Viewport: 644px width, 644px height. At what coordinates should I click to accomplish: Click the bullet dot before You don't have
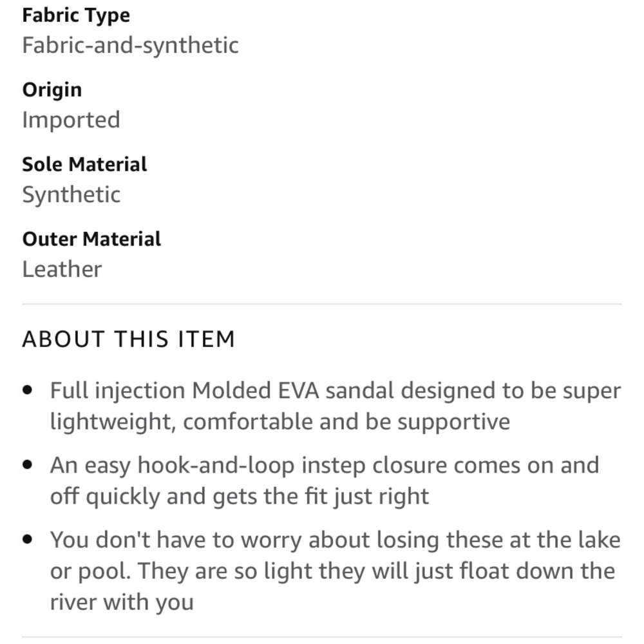(27, 539)
